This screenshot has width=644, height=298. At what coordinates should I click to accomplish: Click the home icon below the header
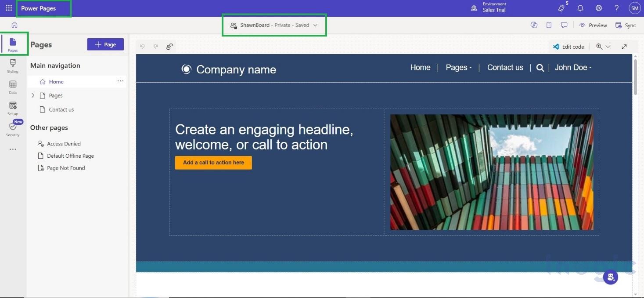pos(14,25)
